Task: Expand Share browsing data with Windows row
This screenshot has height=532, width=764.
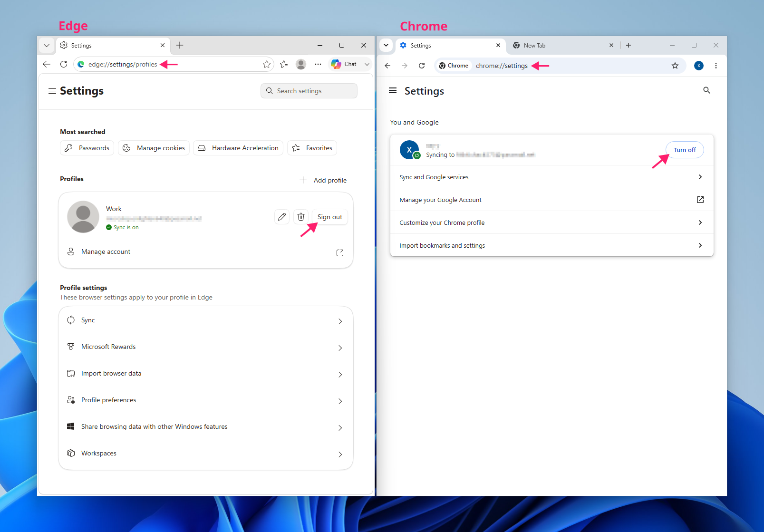Action: point(206,427)
